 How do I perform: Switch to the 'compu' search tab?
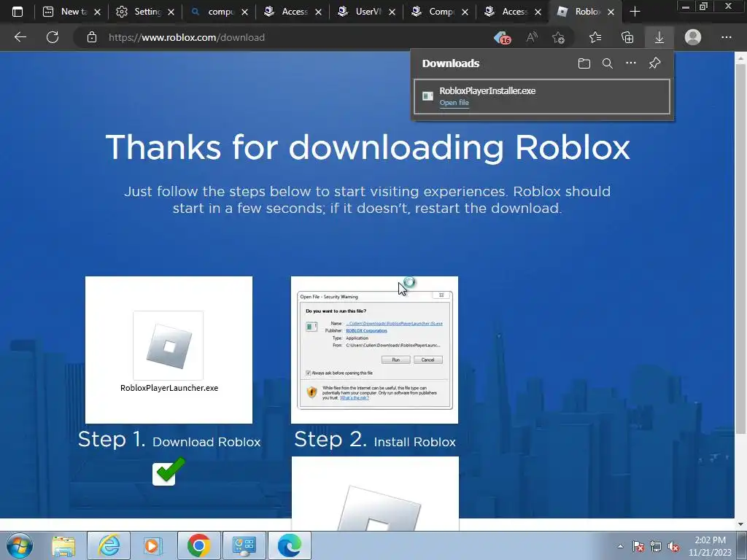[x=219, y=12]
